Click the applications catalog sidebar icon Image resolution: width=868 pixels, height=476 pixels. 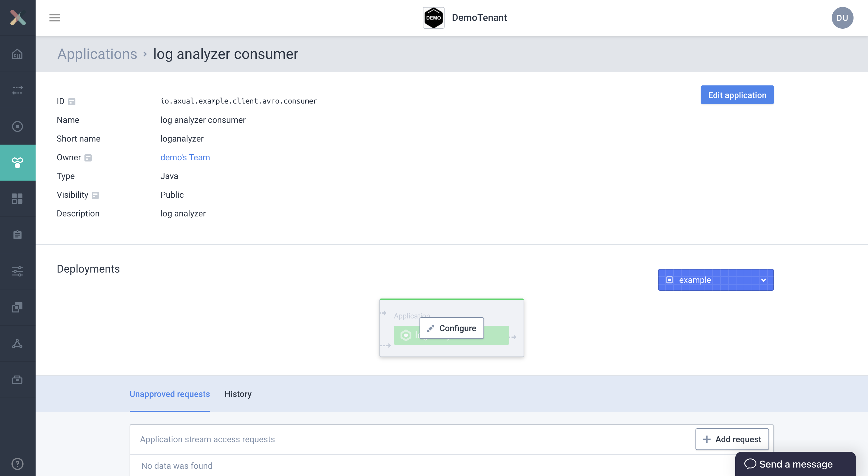(x=17, y=162)
